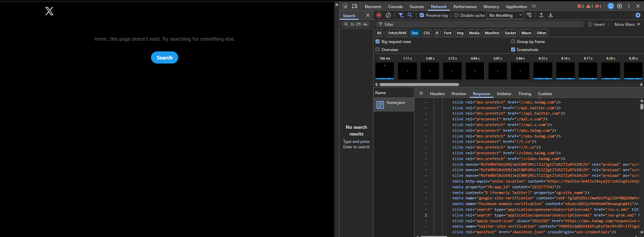Click the inspect element picker icon
The height and width of the screenshot is (237, 644).
(345, 6)
